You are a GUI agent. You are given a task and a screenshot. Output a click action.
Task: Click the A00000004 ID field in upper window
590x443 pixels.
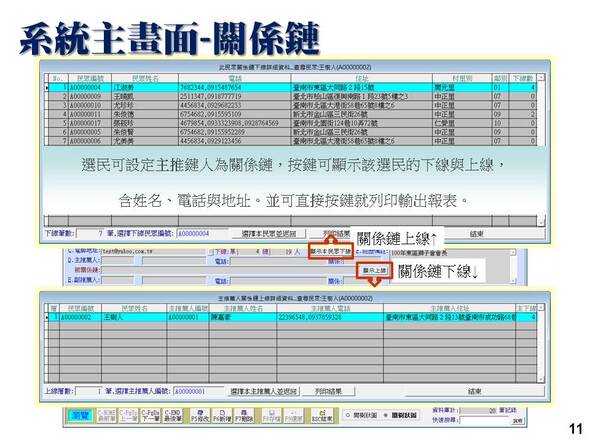tap(202, 234)
